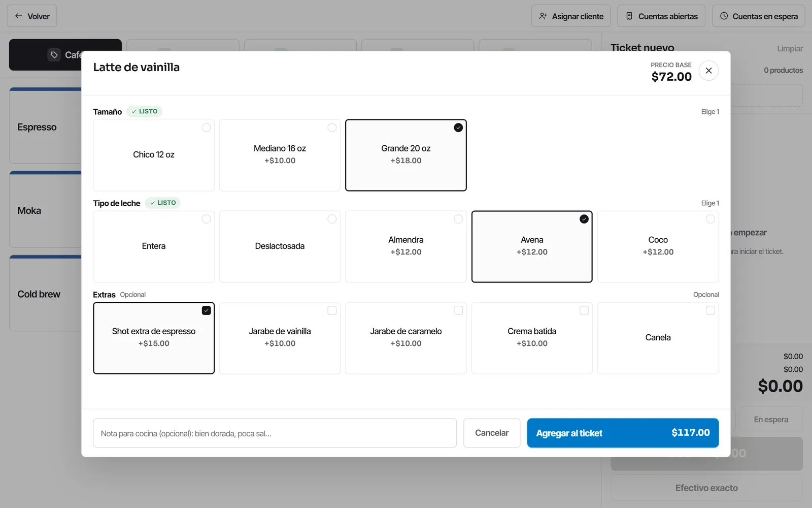Check Crema batida extra

coord(532,338)
